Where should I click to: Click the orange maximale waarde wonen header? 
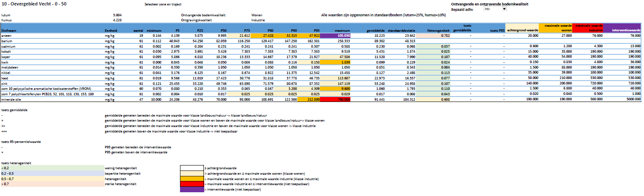click(x=555, y=28)
